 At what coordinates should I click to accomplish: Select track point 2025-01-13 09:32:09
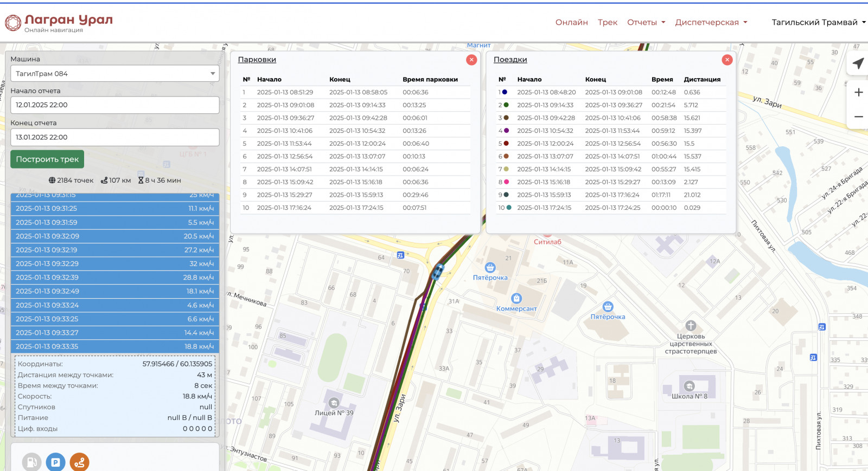click(115, 236)
